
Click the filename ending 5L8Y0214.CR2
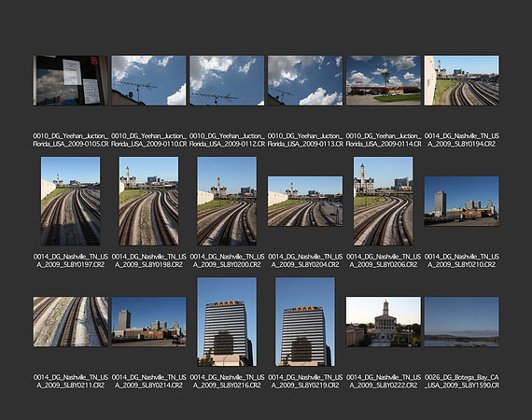point(149,382)
